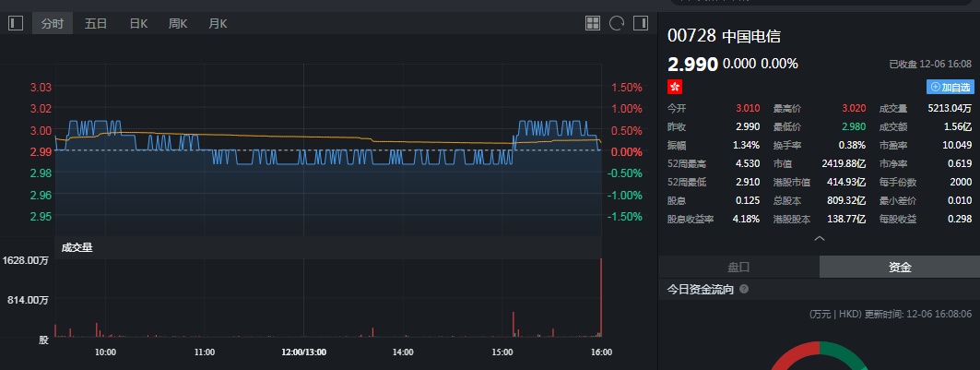Click the help icon beside 今日资金流向
This screenshot has height=370, width=980.
point(744,290)
